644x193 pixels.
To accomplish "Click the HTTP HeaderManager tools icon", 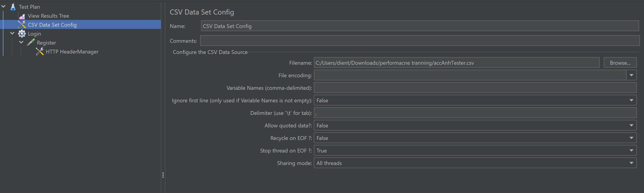I will coord(40,51).
